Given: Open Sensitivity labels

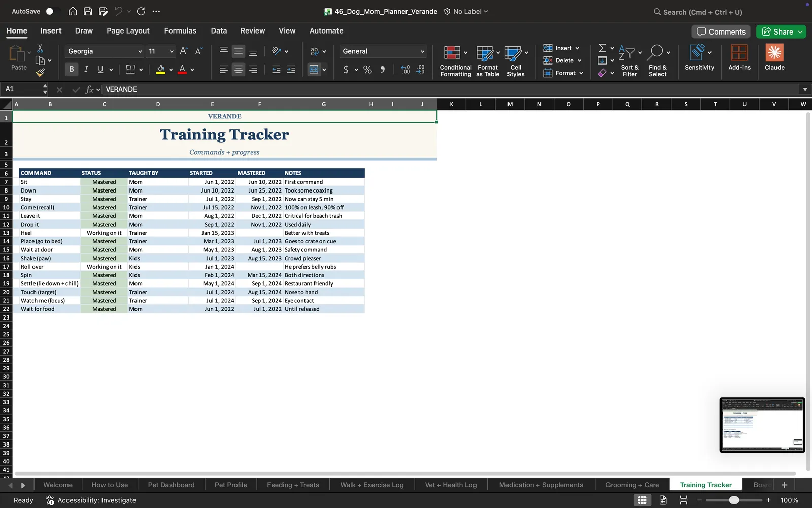Looking at the screenshot, I should click(699, 57).
